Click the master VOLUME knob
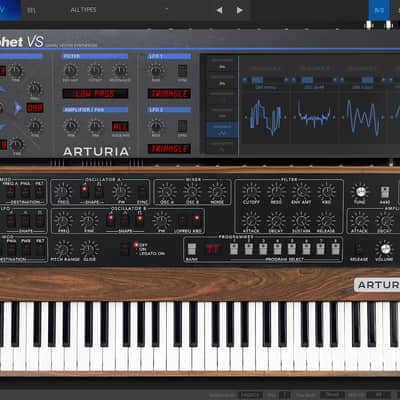Image resolution: width=400 pixels, height=400 pixels. click(x=385, y=249)
